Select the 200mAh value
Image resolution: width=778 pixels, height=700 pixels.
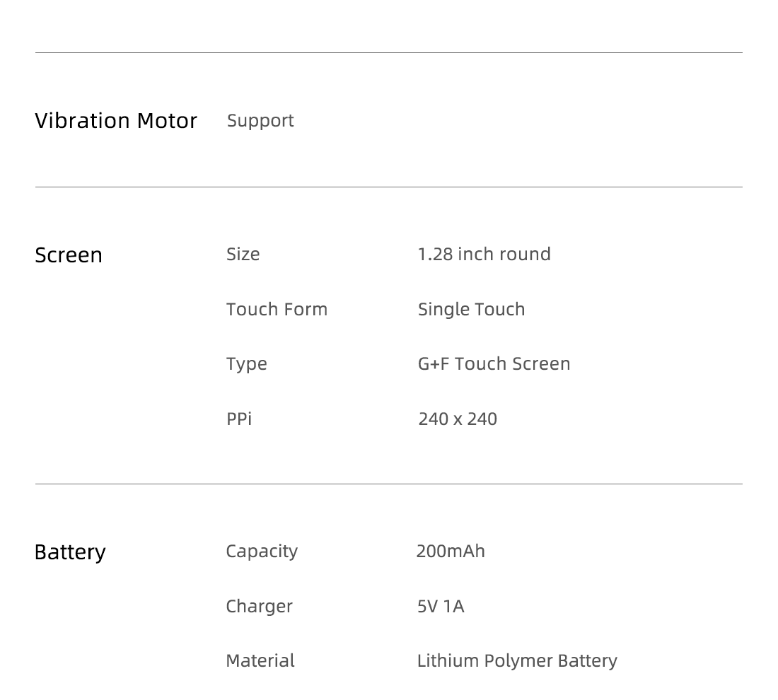(x=451, y=552)
